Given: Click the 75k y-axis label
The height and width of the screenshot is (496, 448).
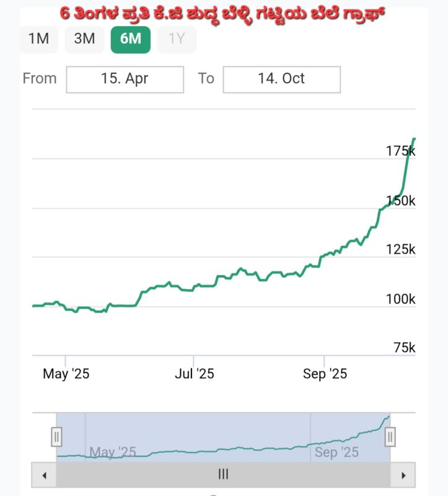Looking at the screenshot, I should point(404,348).
